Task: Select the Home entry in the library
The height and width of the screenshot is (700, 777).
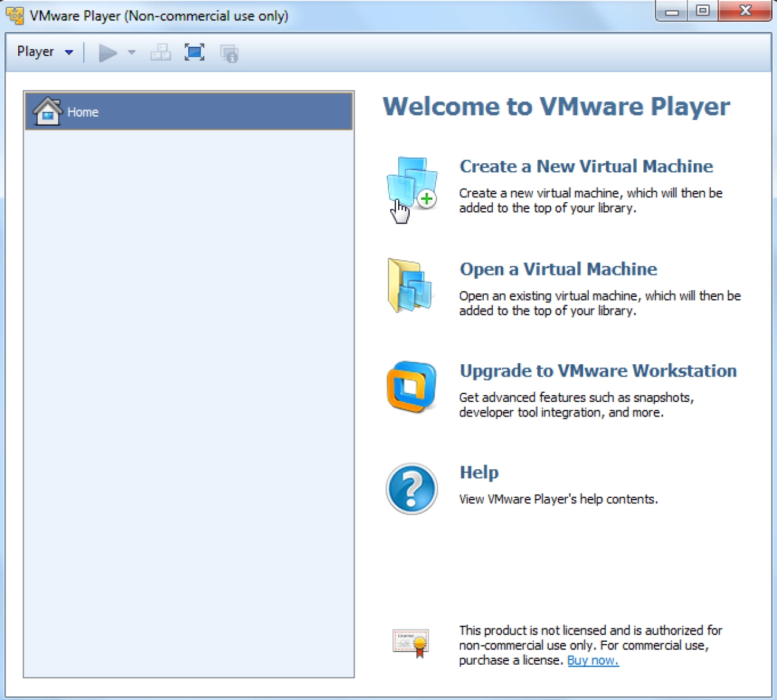Action: click(189, 112)
